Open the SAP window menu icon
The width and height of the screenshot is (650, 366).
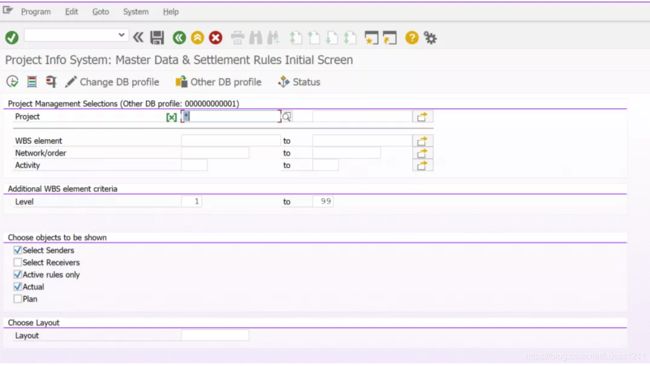(x=7, y=10)
